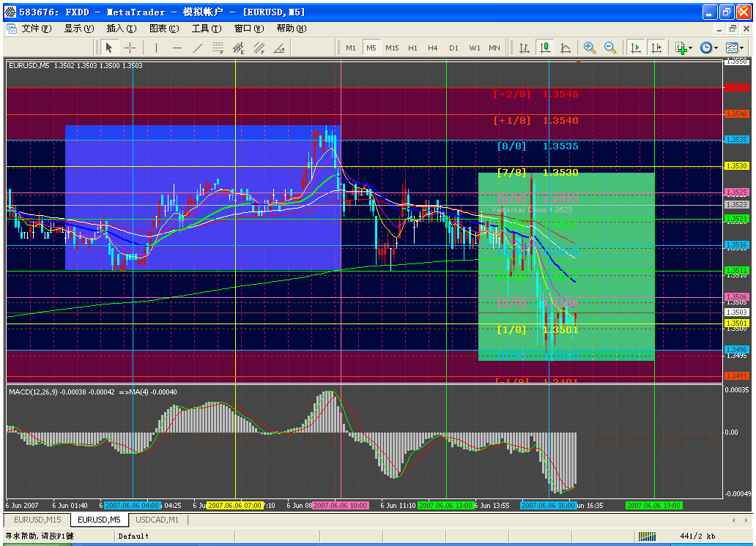Click the 2007.06.06 13:00 time marker
Viewport: 756px width, 546px height.
click(x=445, y=505)
